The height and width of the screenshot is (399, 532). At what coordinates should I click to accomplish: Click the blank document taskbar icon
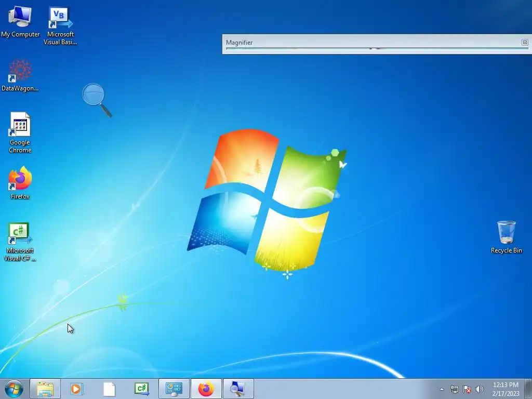click(109, 389)
